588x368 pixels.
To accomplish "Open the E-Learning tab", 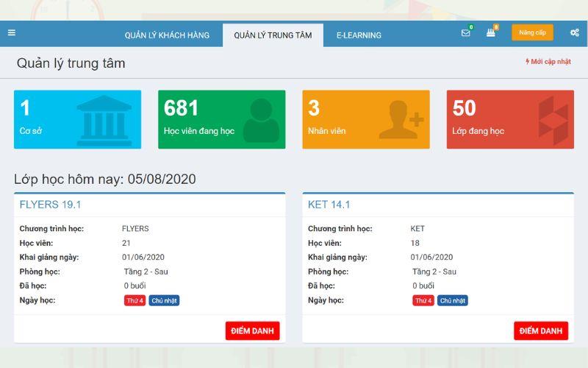I will point(359,35).
